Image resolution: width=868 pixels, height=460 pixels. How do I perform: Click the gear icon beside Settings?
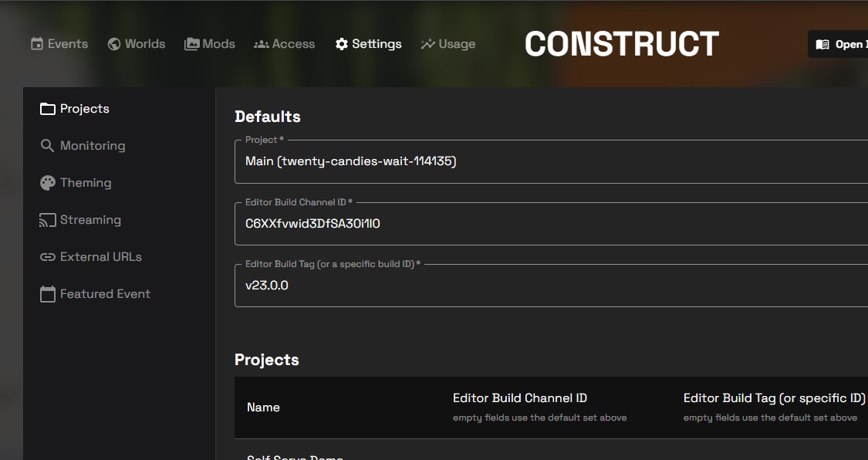[x=342, y=44]
